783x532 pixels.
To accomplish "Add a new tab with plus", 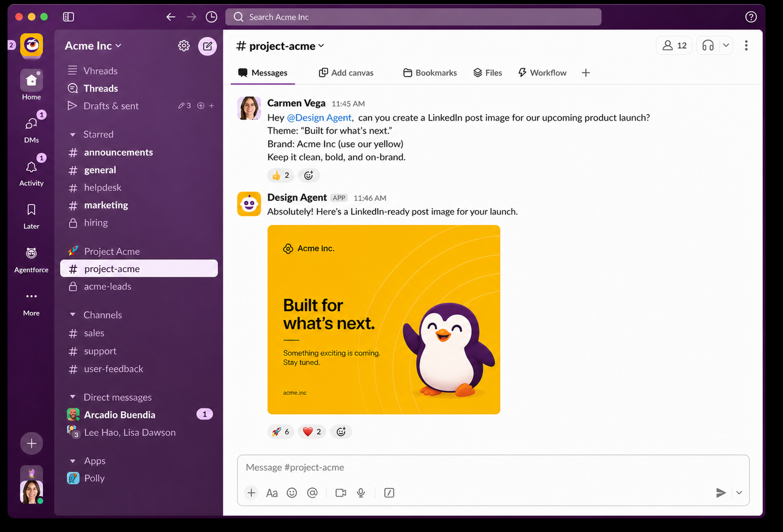I will 586,73.
